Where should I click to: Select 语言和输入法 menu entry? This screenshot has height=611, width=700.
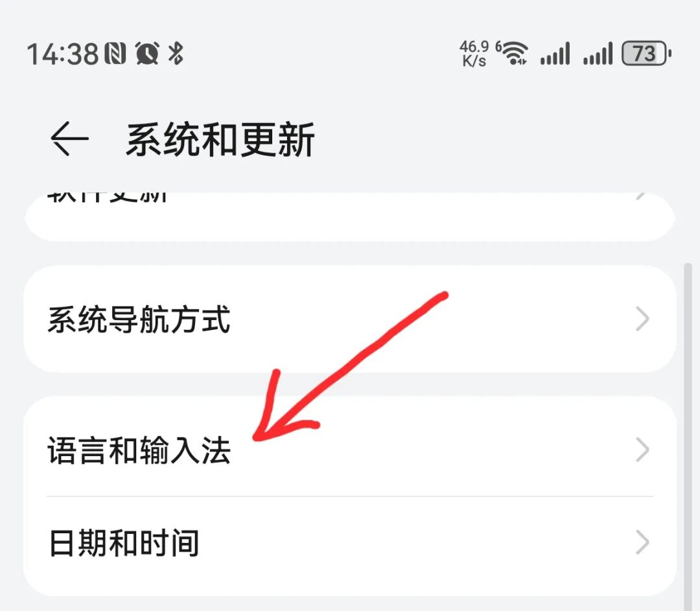(x=350, y=447)
